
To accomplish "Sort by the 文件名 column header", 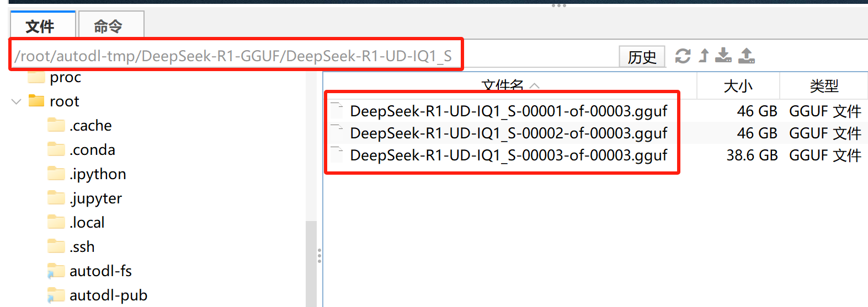I will tap(510, 86).
